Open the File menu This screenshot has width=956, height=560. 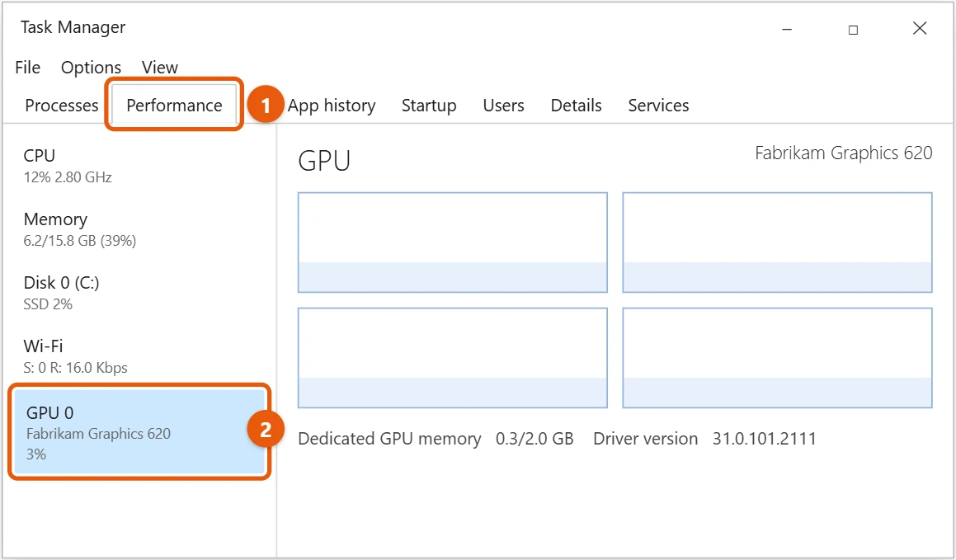pos(27,67)
